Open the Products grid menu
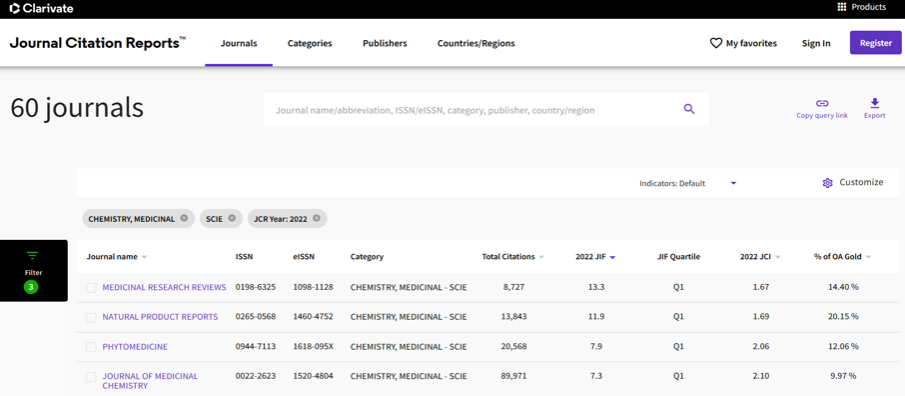 click(842, 8)
